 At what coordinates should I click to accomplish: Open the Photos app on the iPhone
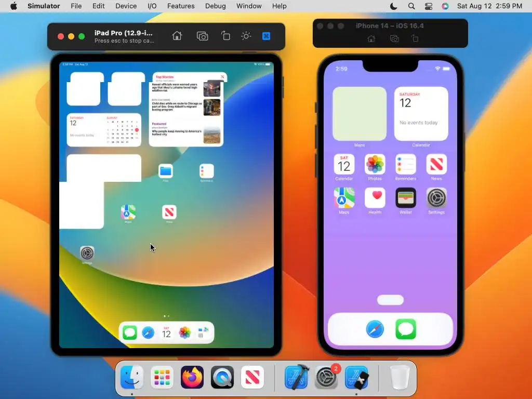[x=375, y=165]
